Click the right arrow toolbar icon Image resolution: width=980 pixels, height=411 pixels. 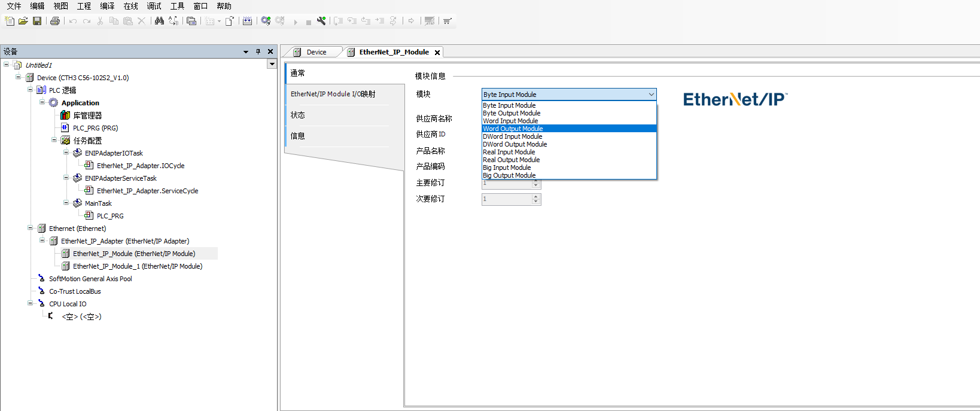[411, 21]
